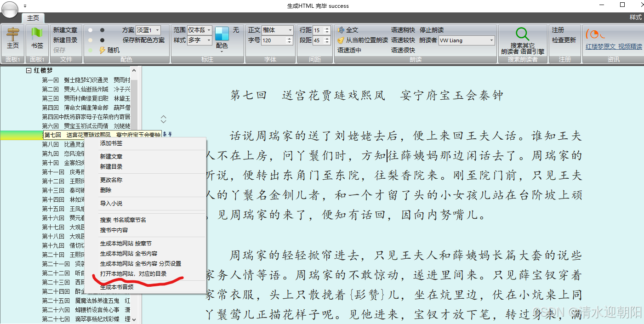Open the 配色 blue checker icon
The width and height of the screenshot is (644, 324).
222,34
